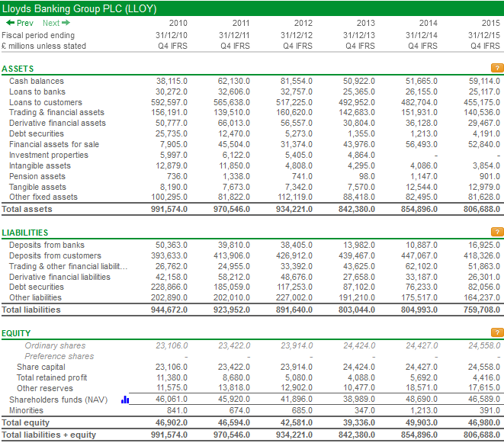Select the Minorities row label

tap(26, 410)
